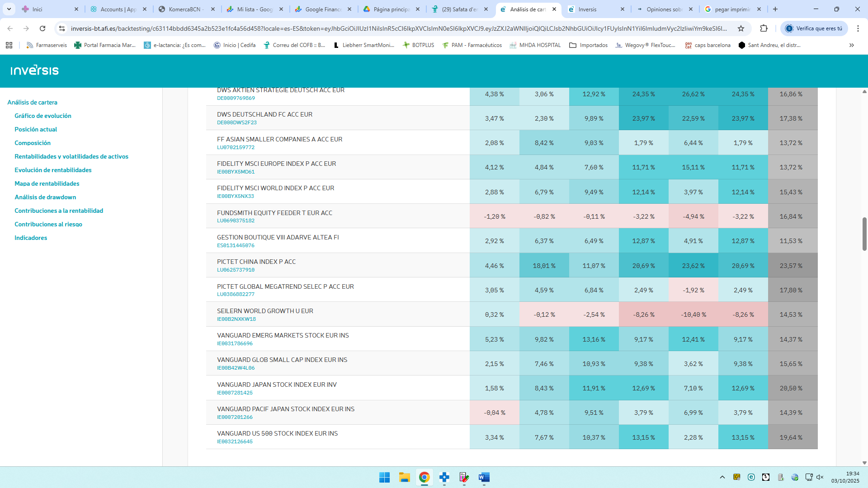This screenshot has width=868, height=488.
Task: Show hidden system tray icons
Action: 722,477
